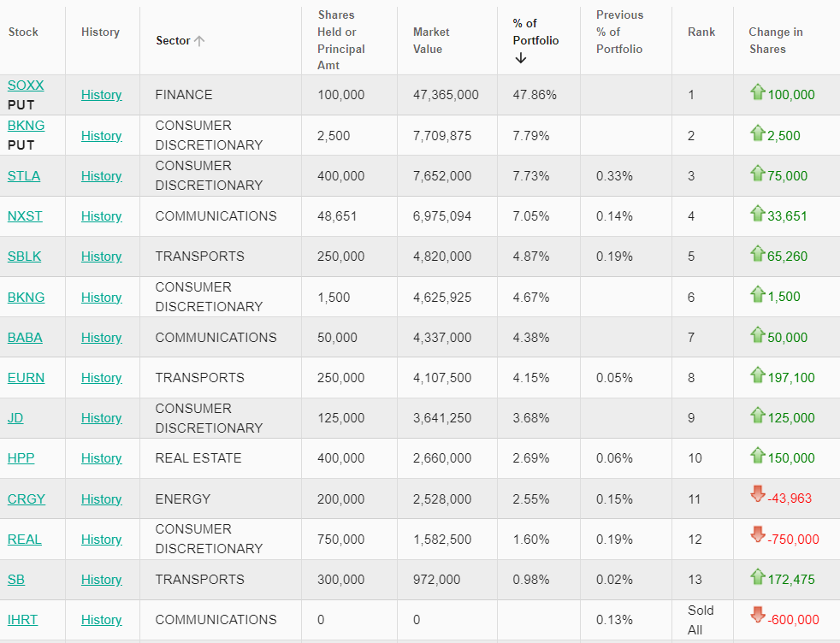Click green up arrow beside 75,000 change
Viewport: 840px width, 643px height.
(x=758, y=173)
